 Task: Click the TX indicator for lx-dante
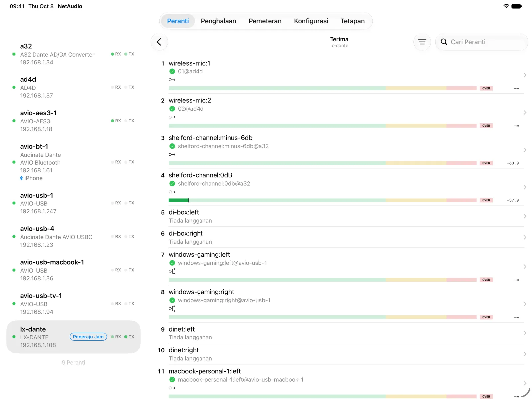click(129, 337)
